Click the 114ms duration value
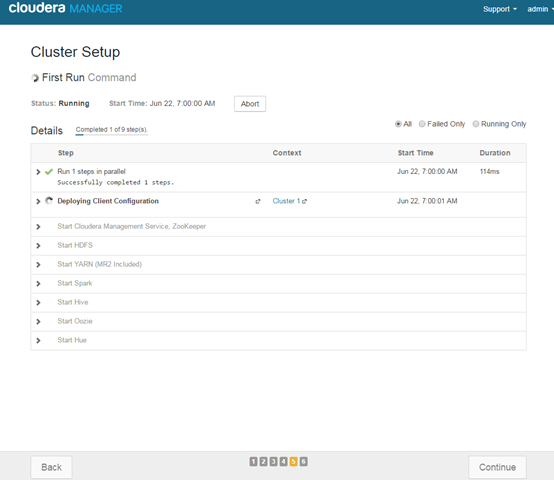This screenshot has width=554, height=480. click(x=489, y=172)
